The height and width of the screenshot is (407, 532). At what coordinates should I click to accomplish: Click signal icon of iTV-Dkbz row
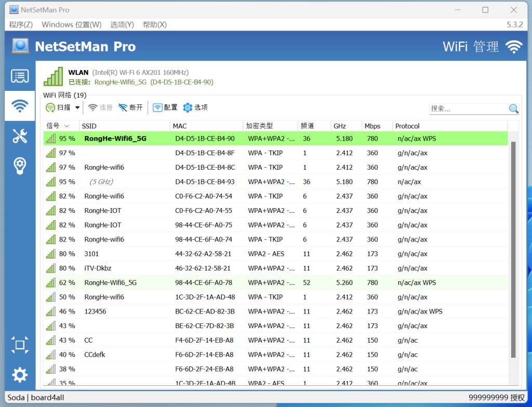(x=51, y=268)
